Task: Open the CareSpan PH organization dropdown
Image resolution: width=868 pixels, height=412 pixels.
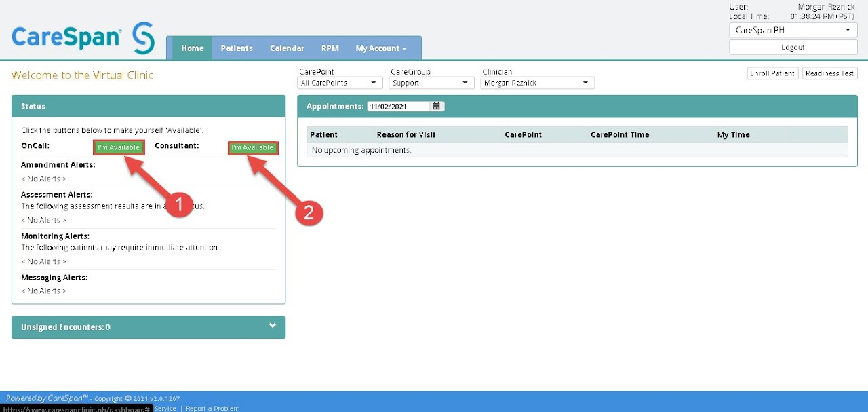Action: pyautogui.click(x=793, y=31)
